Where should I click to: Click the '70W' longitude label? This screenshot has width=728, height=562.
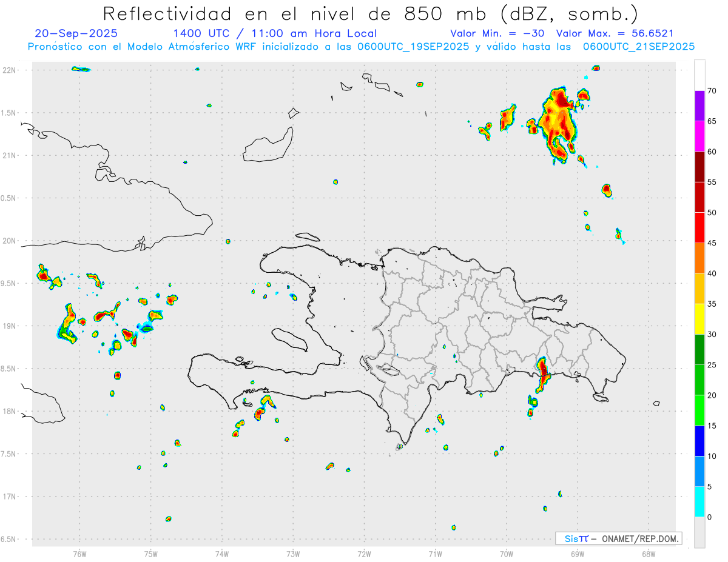pos(507,554)
